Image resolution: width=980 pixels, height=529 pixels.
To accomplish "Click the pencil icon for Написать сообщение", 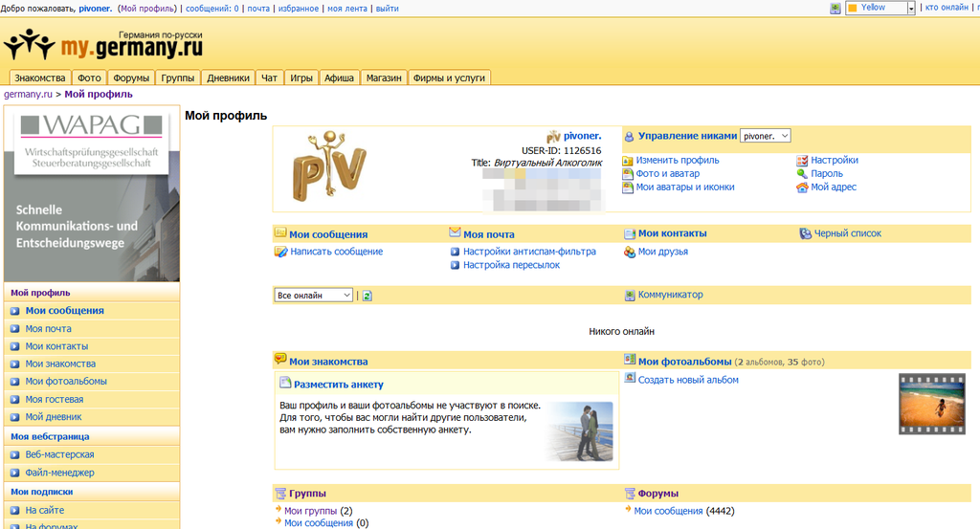I will coord(280,252).
